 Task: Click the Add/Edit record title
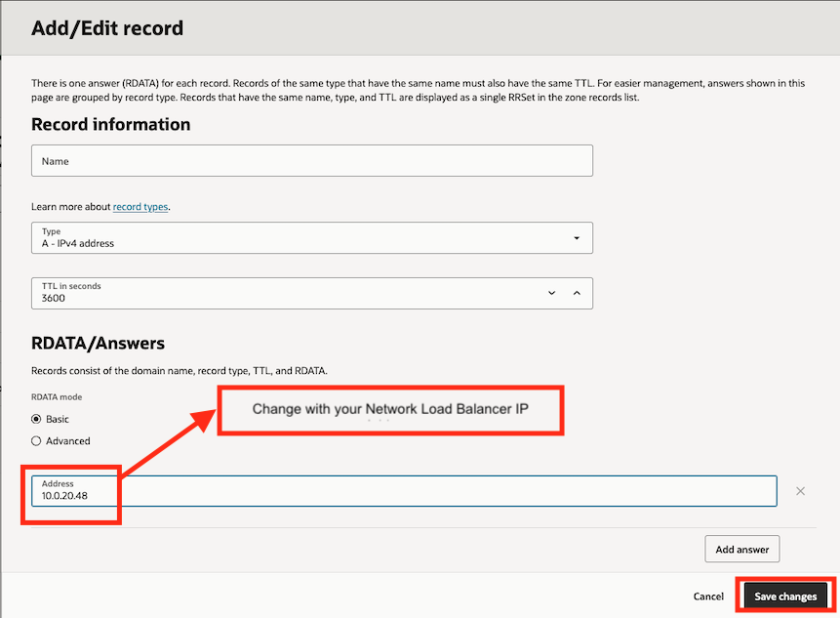click(107, 28)
